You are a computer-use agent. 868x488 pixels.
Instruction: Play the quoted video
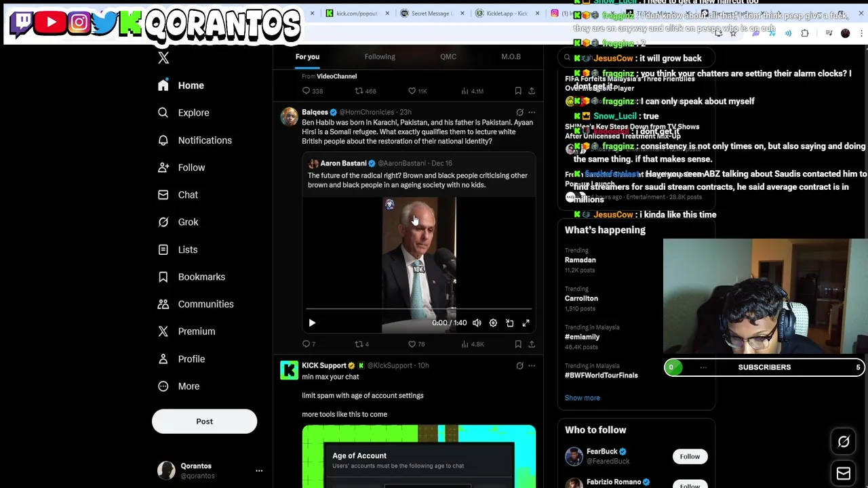(312, 323)
